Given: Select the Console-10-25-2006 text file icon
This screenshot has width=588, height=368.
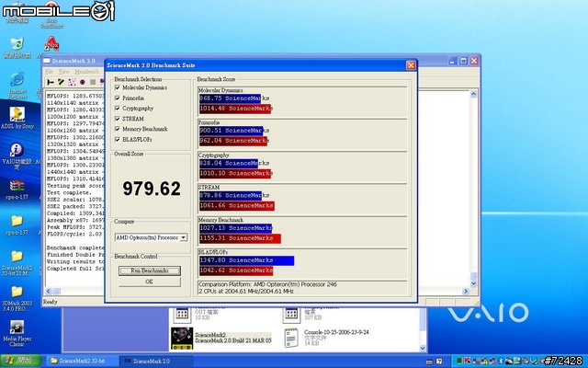Looking at the screenshot, I should tap(291, 338).
